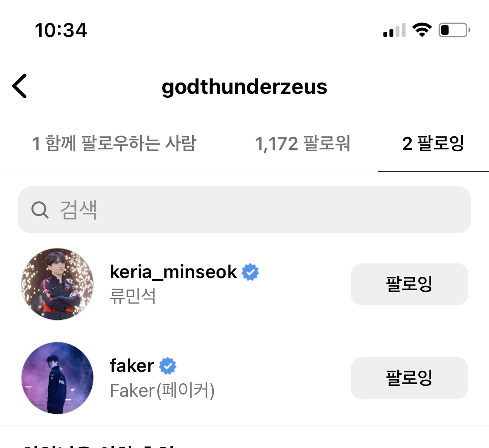Tap the cellular signal bars icon

tap(395, 30)
